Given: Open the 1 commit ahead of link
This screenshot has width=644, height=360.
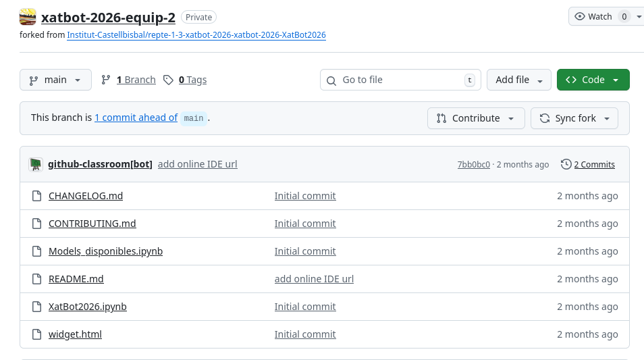Looking at the screenshot, I should [x=136, y=118].
